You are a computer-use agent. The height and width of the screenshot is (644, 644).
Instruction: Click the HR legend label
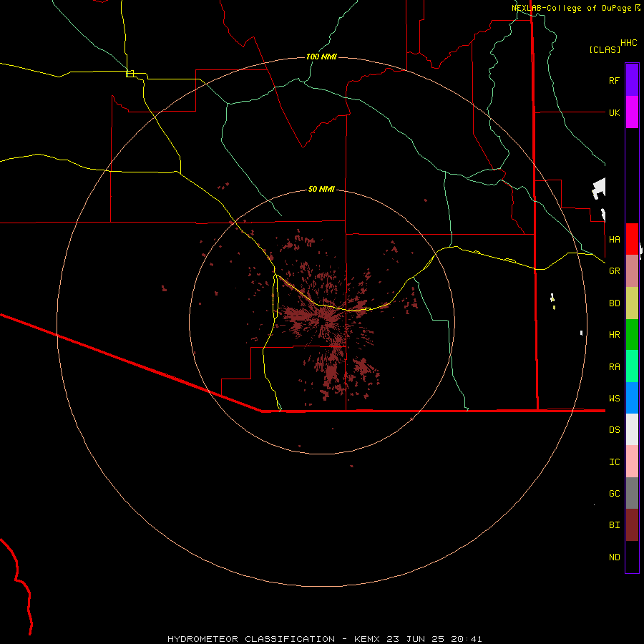tap(614, 335)
